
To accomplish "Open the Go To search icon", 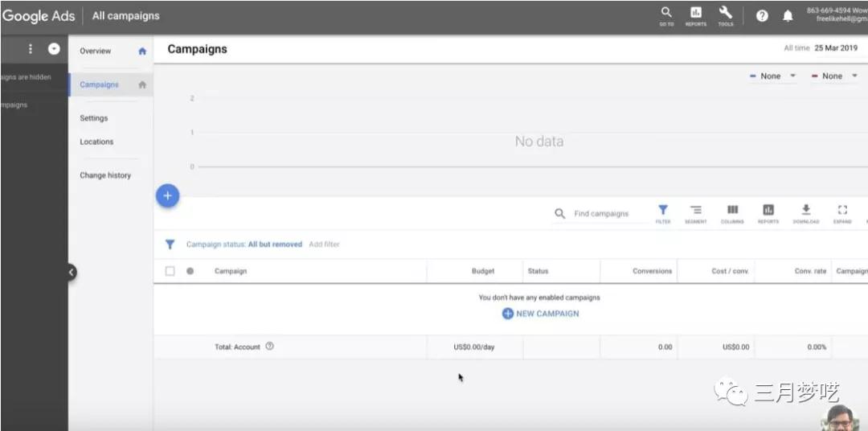I will pos(666,14).
